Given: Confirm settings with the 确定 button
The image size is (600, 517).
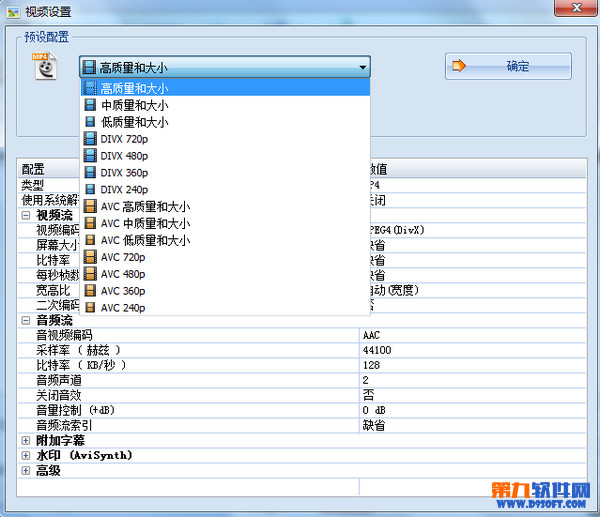Looking at the screenshot, I should (x=508, y=66).
